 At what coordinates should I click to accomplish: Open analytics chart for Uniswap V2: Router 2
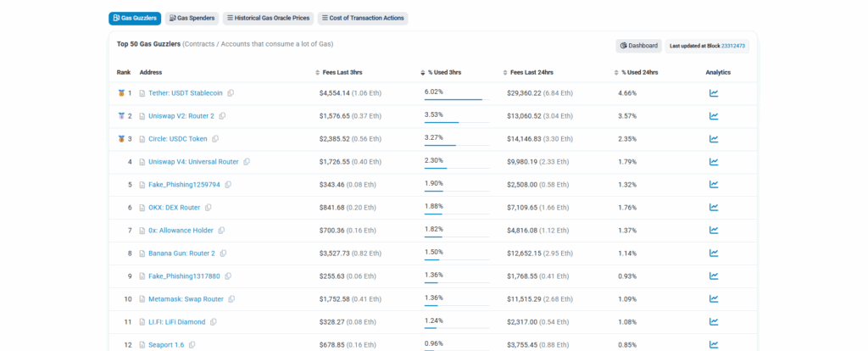pyautogui.click(x=714, y=115)
